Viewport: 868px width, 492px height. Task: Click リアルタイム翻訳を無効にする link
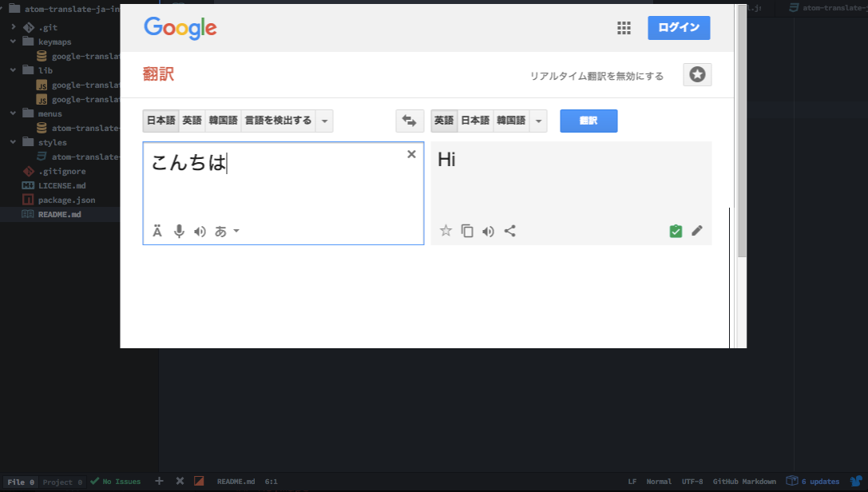[x=597, y=76]
